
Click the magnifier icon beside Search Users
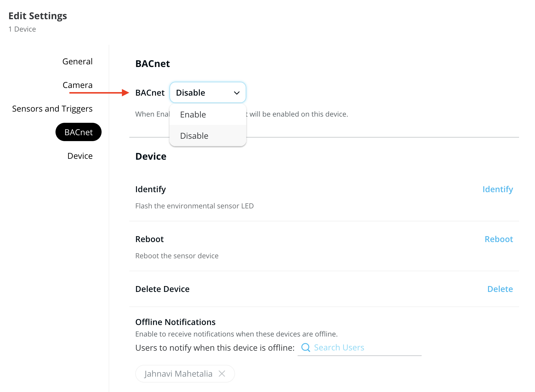click(306, 347)
